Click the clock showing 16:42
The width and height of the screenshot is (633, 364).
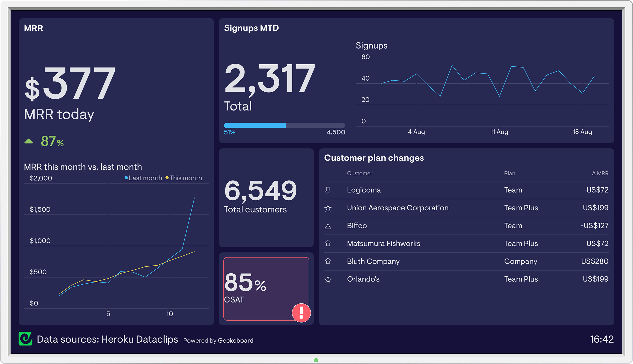(601, 339)
